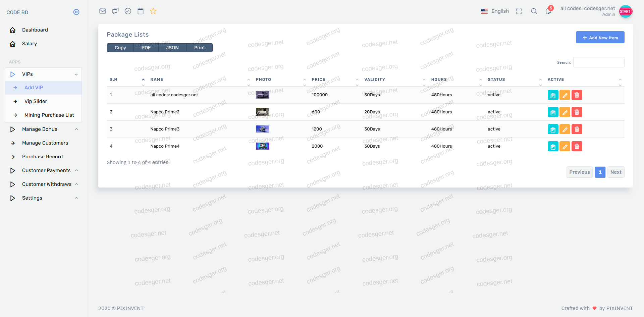The width and height of the screenshot is (644, 317).
Task: Edit the Napco Prime3 package
Action: point(565,129)
